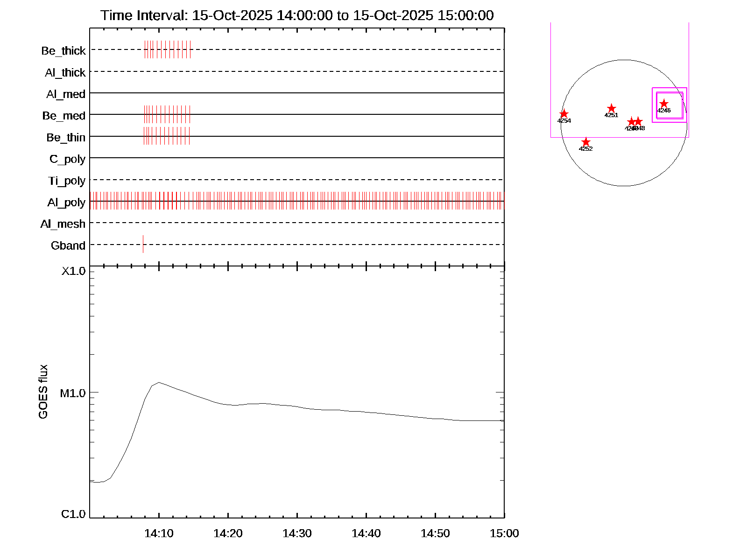Screen dimensions: 747x560
Task: Click the single red Gband exposure marker
Action: pos(143,244)
